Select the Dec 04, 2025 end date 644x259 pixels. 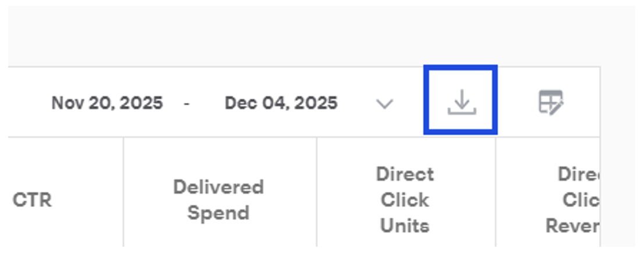click(281, 103)
